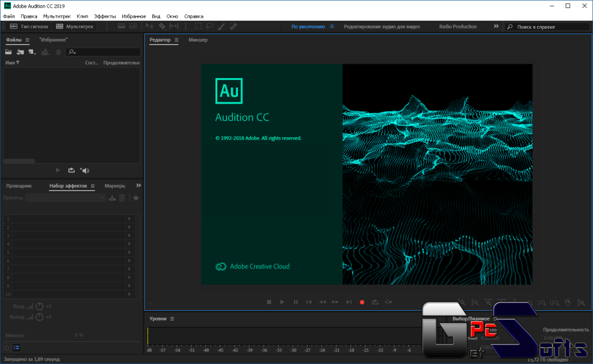593x364 pixels.
Task: Select the Razor tool
Action: pyautogui.click(x=162, y=27)
